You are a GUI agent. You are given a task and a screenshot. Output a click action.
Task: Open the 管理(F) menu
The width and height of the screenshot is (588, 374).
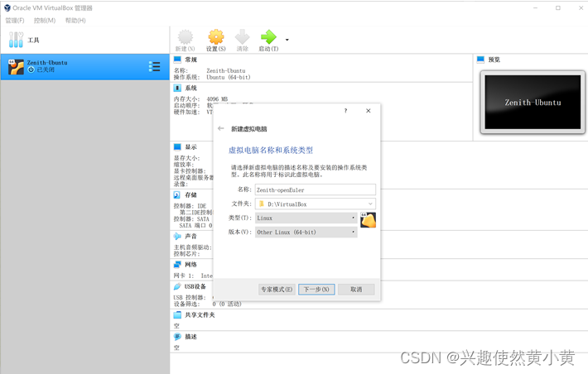(15, 20)
